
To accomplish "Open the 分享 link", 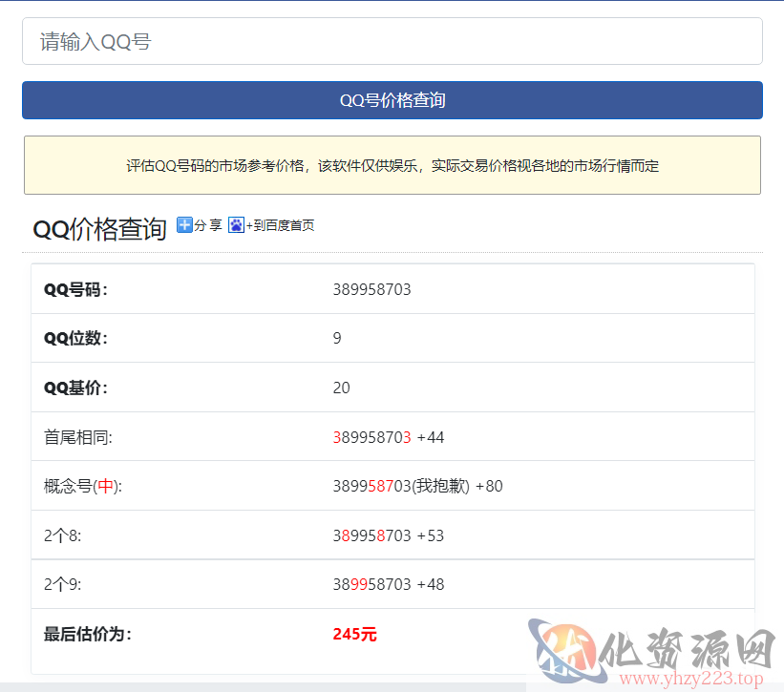I will [x=208, y=225].
